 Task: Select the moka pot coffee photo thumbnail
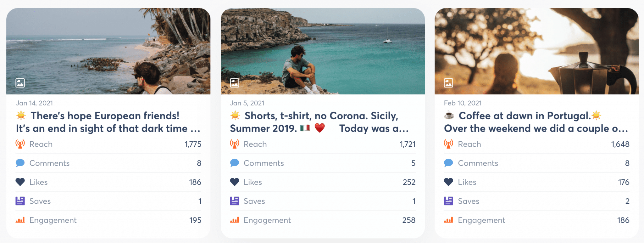pyautogui.click(x=536, y=51)
